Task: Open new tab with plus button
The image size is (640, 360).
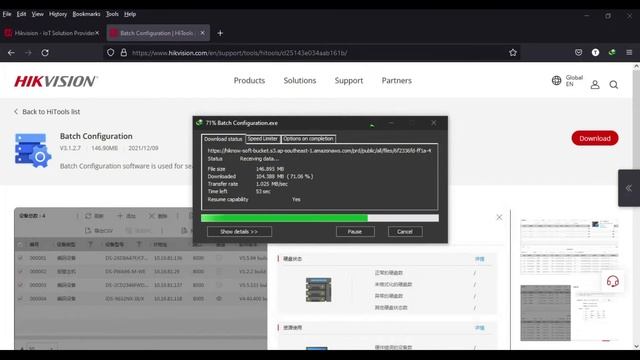Action: (x=220, y=33)
